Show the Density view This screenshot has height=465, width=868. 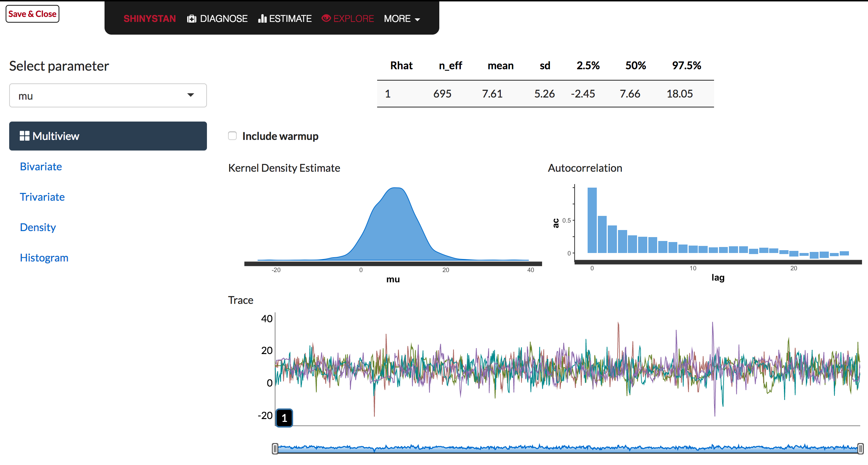[x=38, y=227]
